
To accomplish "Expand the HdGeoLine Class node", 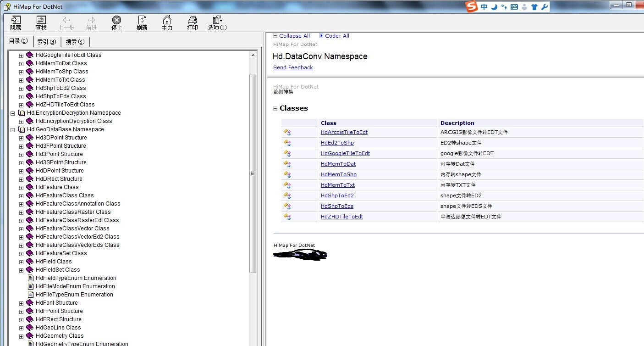I will click(21, 328).
